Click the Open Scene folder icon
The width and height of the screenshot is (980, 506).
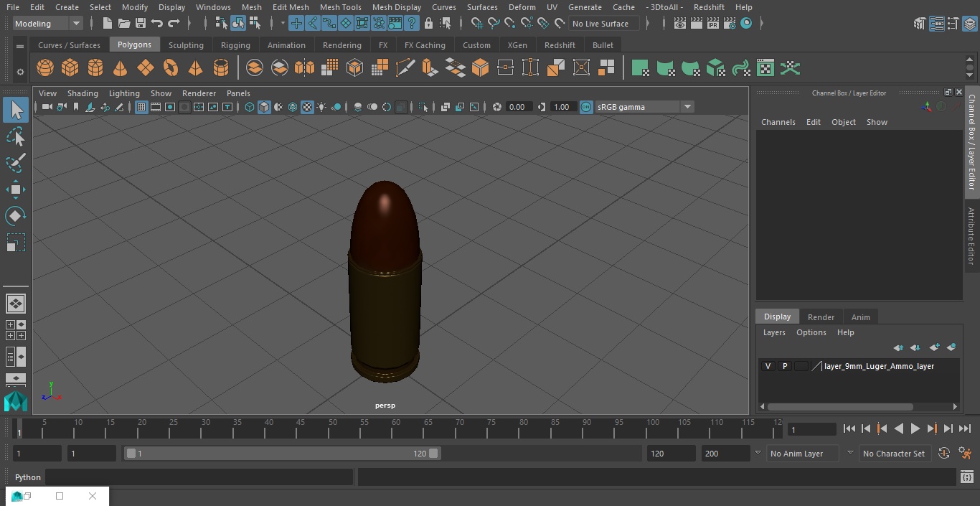point(123,24)
